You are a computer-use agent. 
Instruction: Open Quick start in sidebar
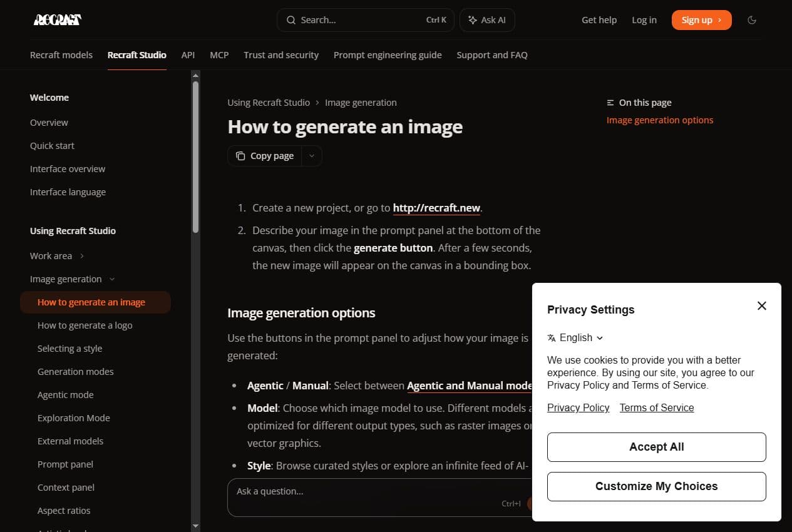coord(52,146)
